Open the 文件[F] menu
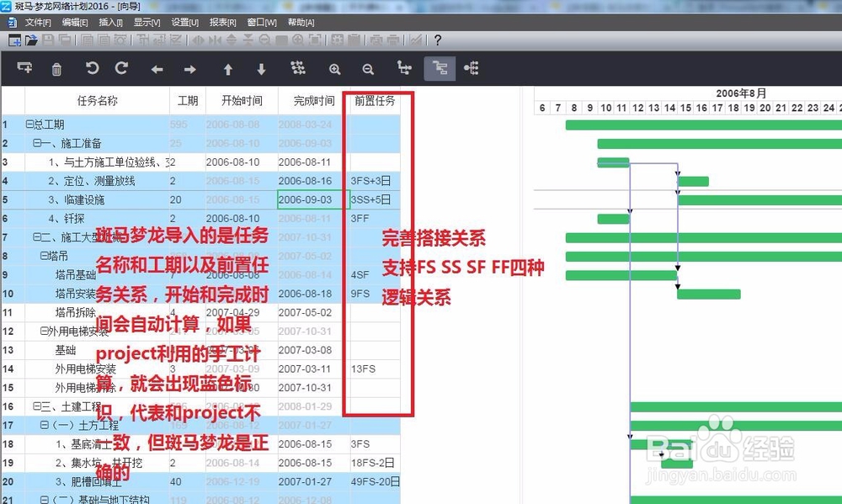Image resolution: width=842 pixels, height=504 pixels. [38, 23]
